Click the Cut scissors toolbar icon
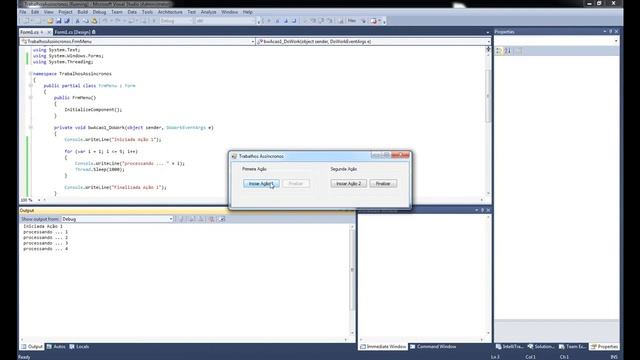 [x=77, y=21]
